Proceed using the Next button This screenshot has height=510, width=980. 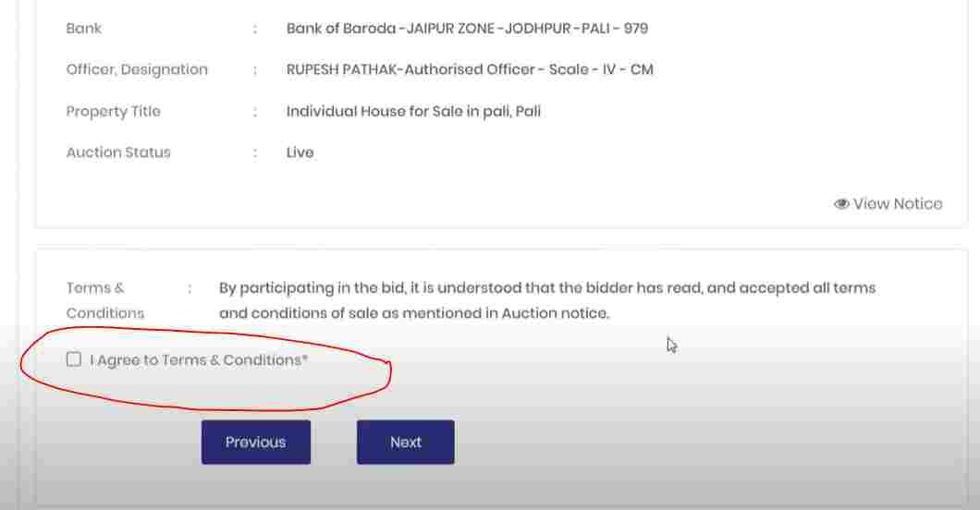[406, 442]
